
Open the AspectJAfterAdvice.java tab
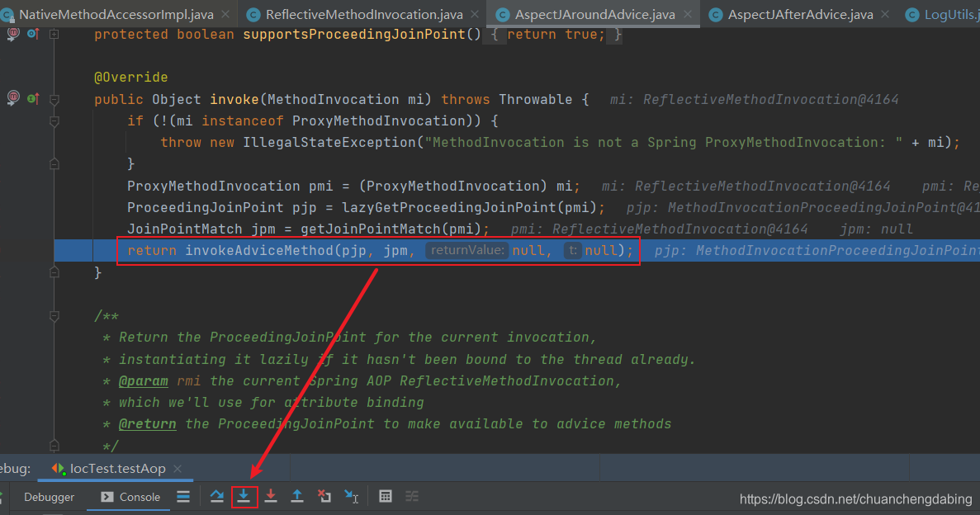coord(800,14)
